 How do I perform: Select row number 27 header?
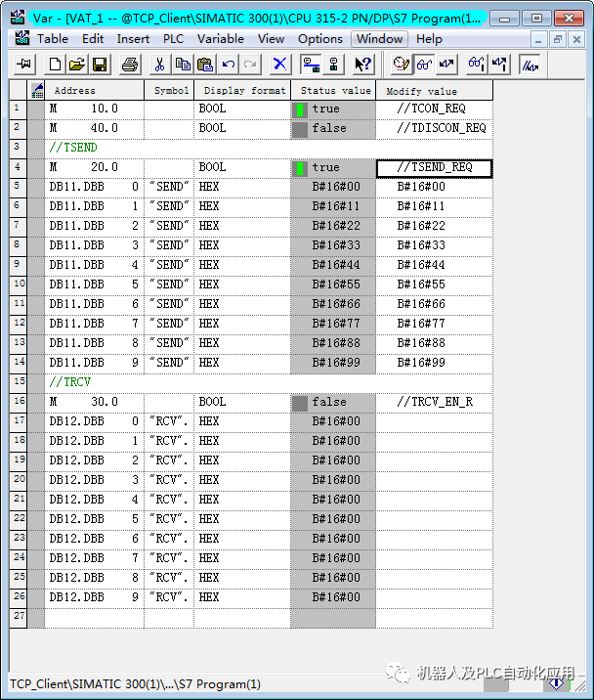tap(18, 618)
